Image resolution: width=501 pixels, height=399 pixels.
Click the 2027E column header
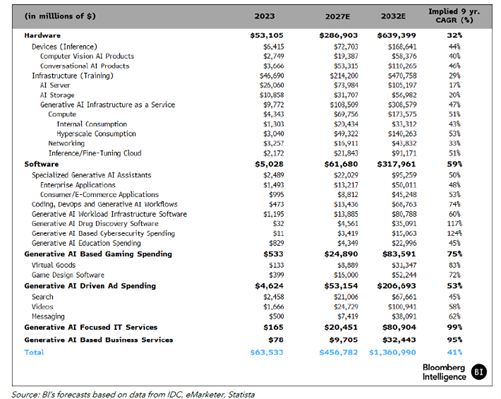pos(338,16)
